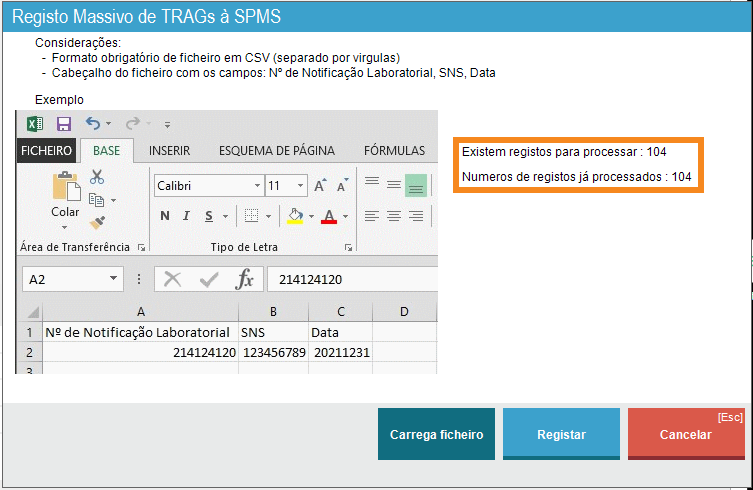Open the Calibri font name dropdown
Image resolution: width=753 pixels, height=490 pixels.
pyautogui.click(x=255, y=185)
